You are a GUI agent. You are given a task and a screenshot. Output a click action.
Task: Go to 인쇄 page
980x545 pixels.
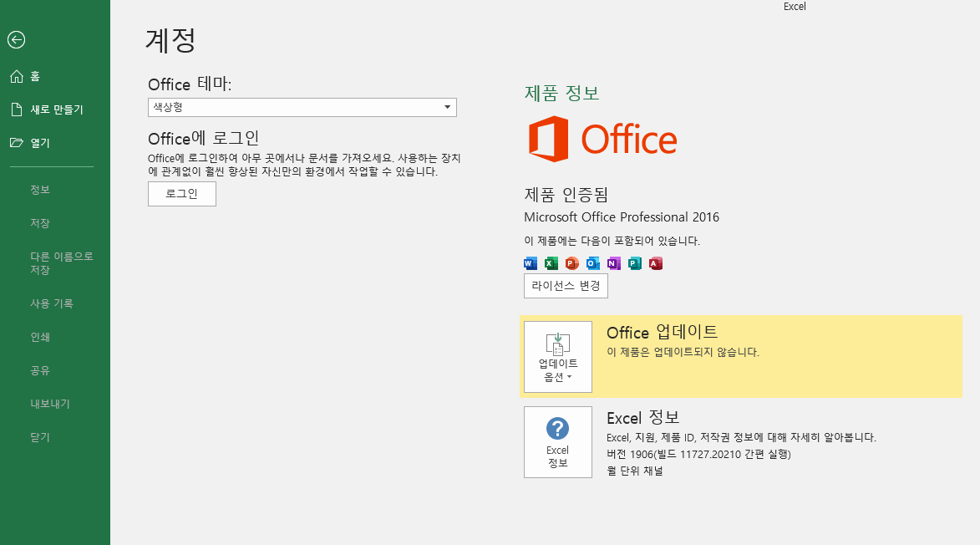click(40, 337)
